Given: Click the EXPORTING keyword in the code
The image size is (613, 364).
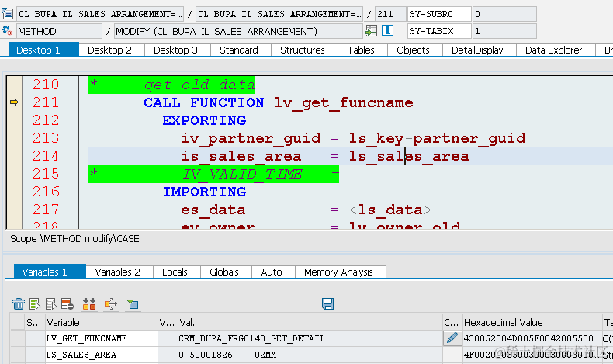Looking at the screenshot, I should point(204,120).
